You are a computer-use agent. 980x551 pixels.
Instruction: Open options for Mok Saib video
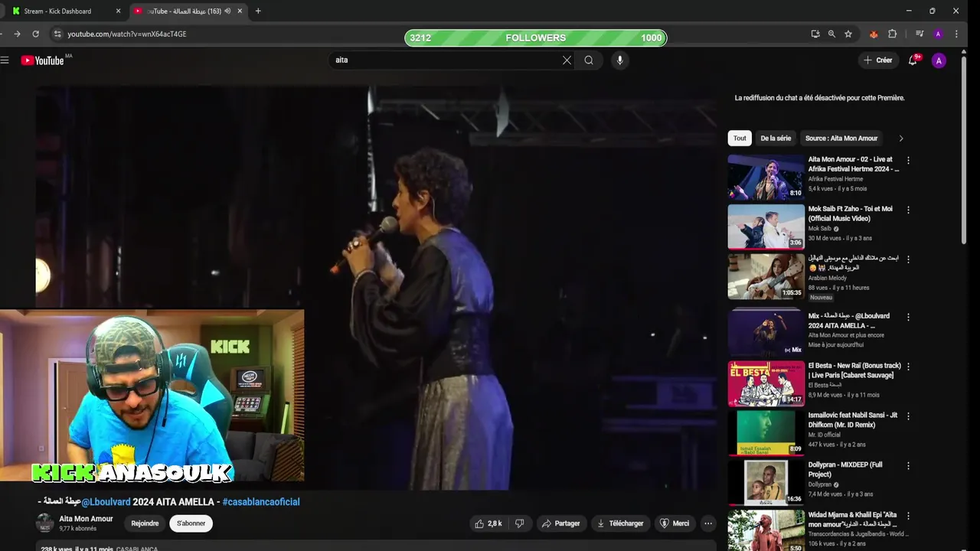point(908,210)
